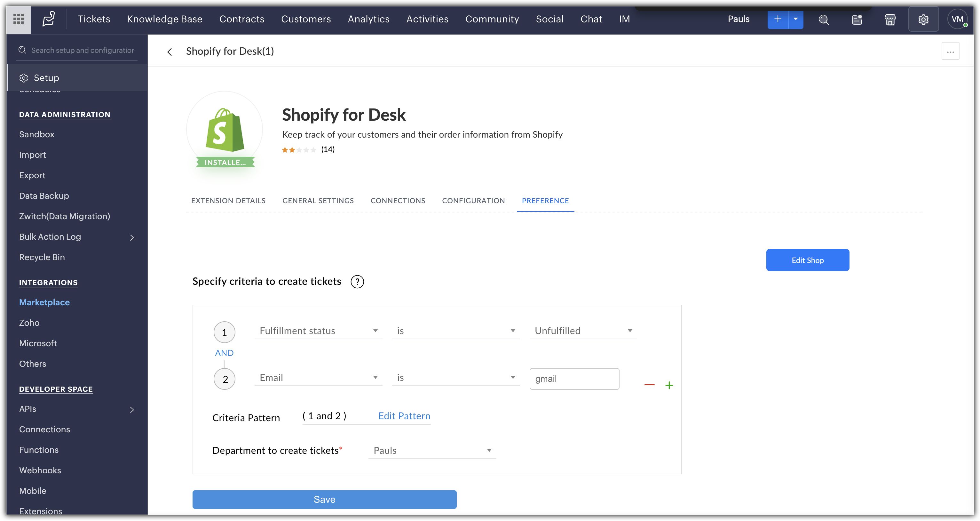980x521 pixels.
Task: Click the back arrow beside Shopify for Desk(1)
Action: point(170,52)
